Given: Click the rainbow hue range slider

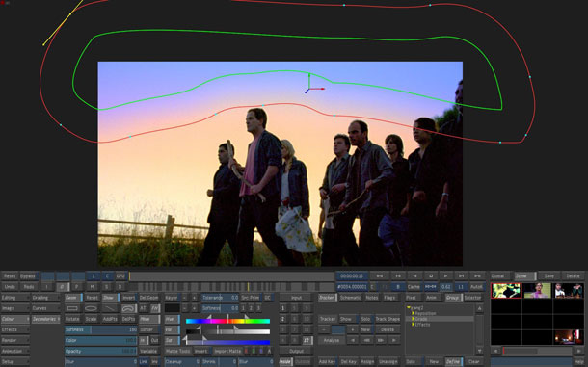Looking at the screenshot, I should pyautogui.click(x=227, y=321).
